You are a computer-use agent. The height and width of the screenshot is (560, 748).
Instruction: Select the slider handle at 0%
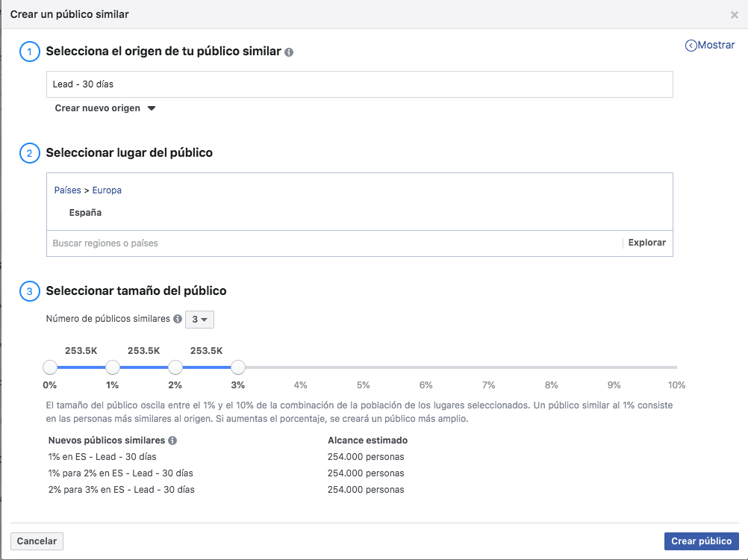tap(49, 367)
